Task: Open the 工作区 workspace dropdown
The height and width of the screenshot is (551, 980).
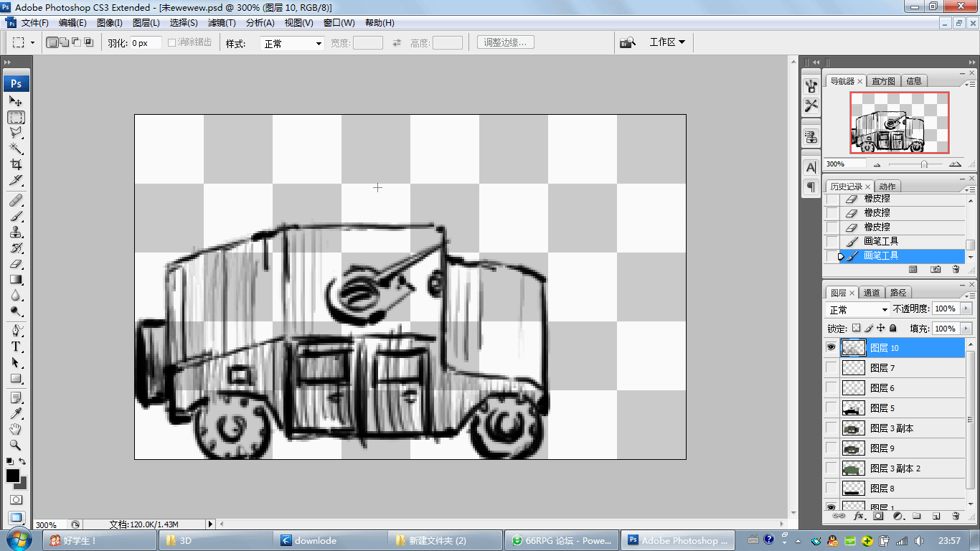Action: [667, 42]
